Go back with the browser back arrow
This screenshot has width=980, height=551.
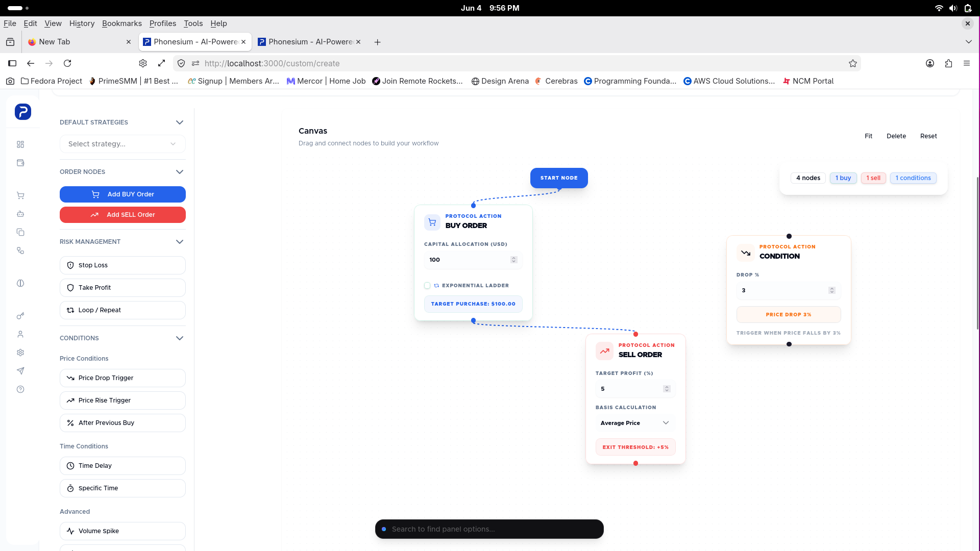(x=31, y=63)
